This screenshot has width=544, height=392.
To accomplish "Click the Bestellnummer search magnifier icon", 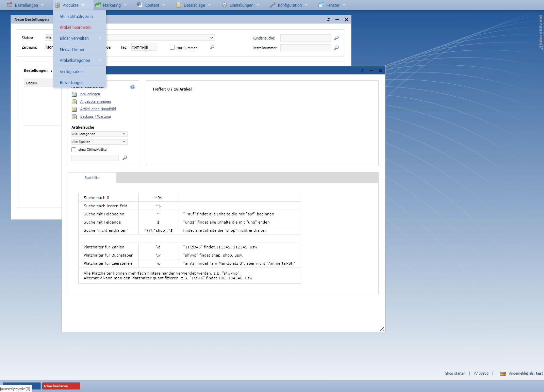I will 336,48.
